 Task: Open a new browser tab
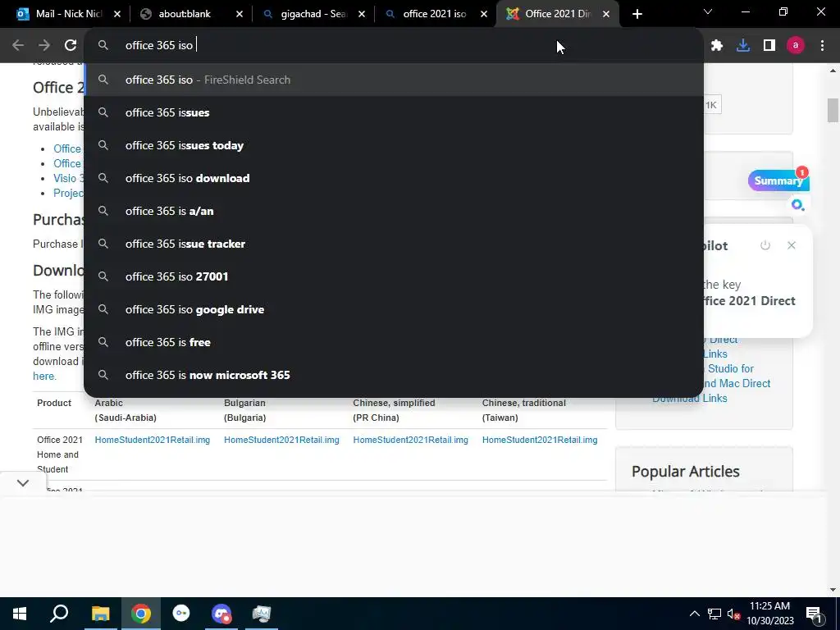pyautogui.click(x=637, y=14)
